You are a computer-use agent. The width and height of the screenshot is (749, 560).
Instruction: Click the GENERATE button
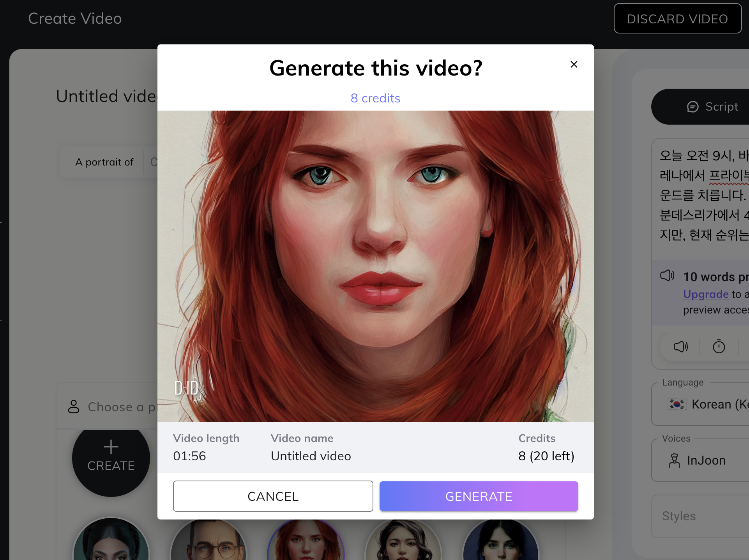point(479,496)
